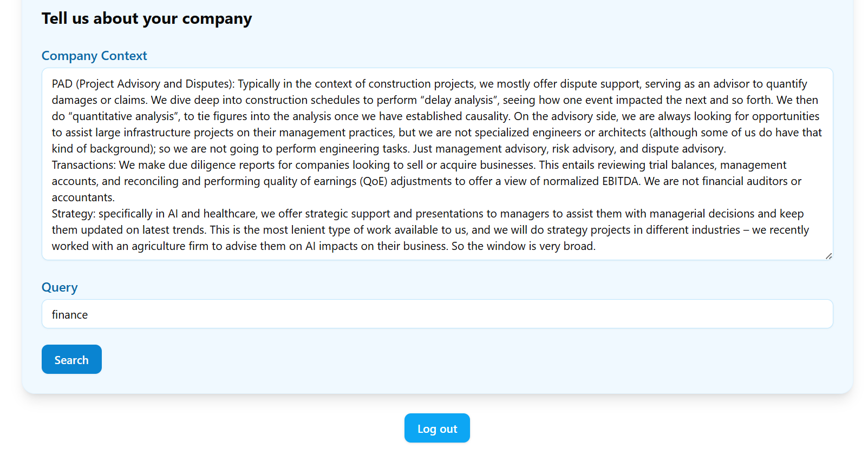Click the word 'Strategy:' in the text area
Screen dimensions: 868x455
point(73,214)
